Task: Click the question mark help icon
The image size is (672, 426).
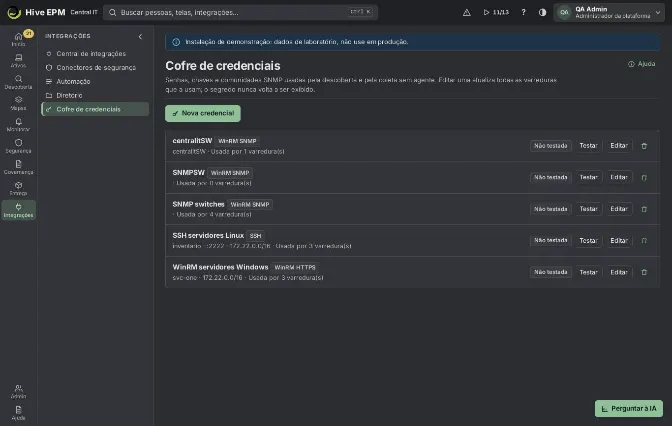Action: 523,12
